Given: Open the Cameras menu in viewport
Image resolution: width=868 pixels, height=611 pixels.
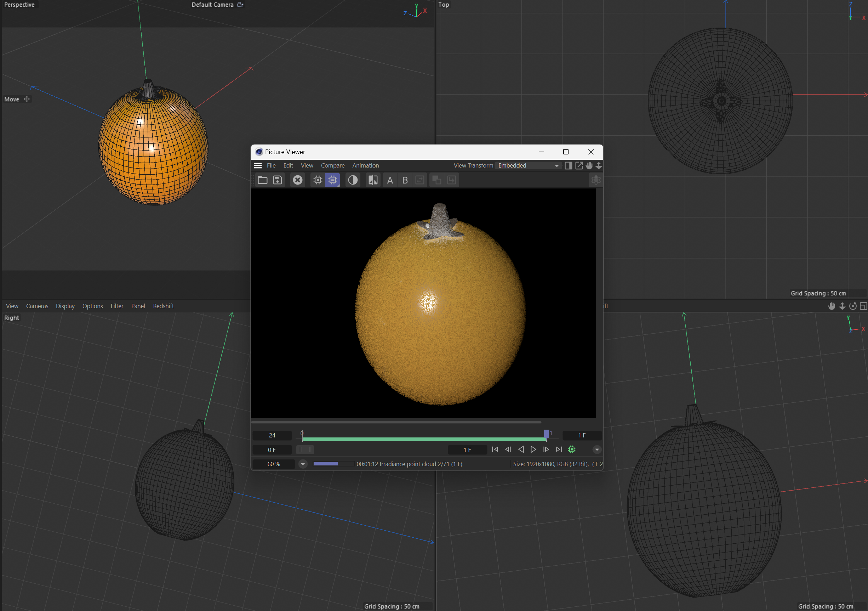Looking at the screenshot, I should 37,306.
